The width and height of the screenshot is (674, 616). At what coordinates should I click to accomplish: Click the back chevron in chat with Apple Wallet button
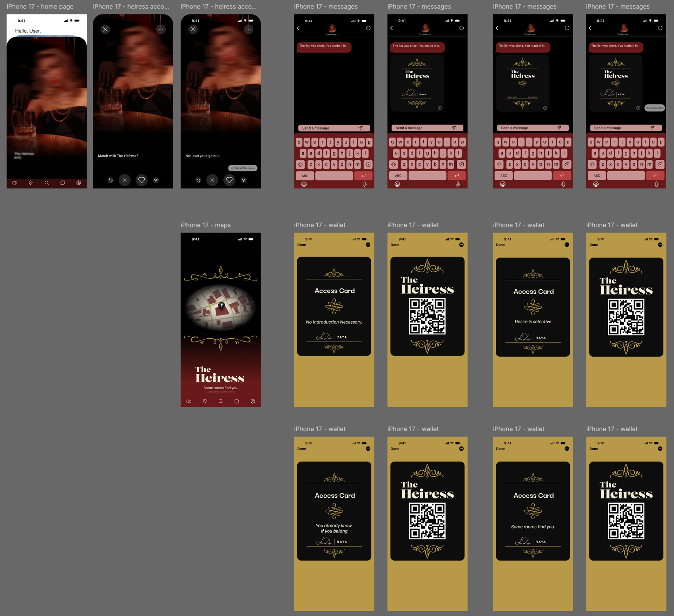(x=590, y=28)
